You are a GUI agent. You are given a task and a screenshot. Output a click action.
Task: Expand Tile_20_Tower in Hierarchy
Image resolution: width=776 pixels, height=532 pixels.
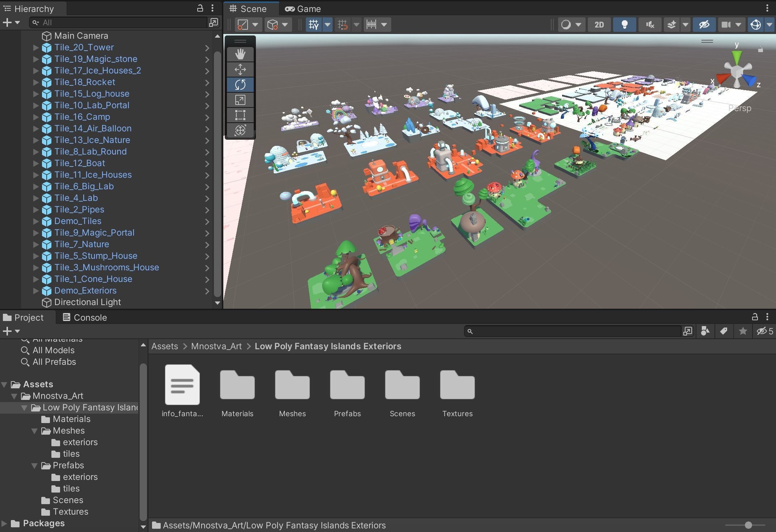pyautogui.click(x=35, y=47)
